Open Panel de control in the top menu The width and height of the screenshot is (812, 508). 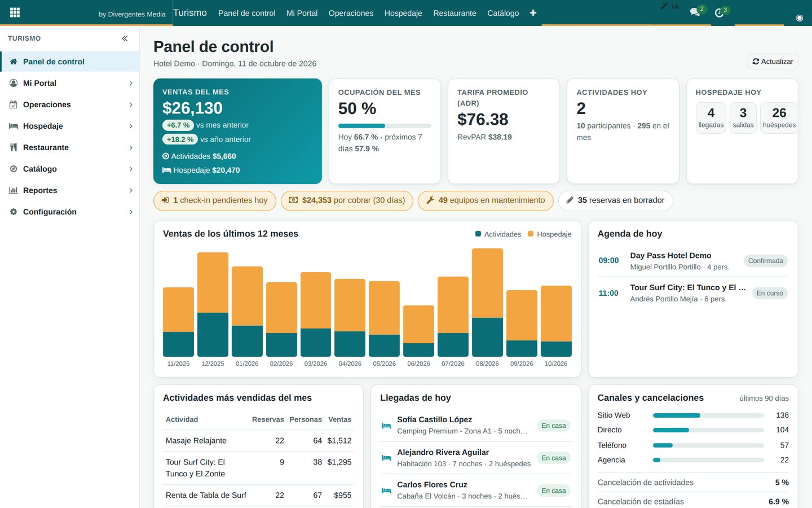246,13
